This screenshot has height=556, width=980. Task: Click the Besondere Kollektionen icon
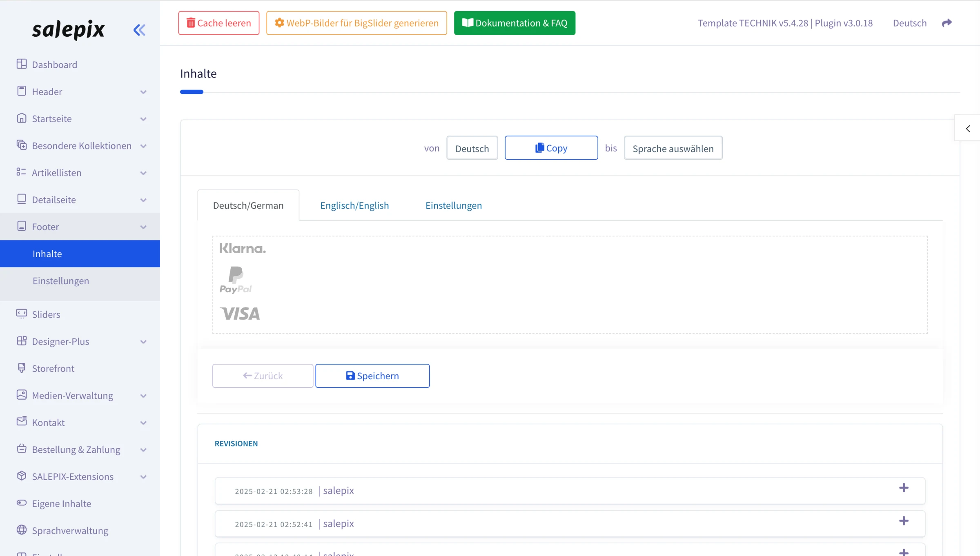click(22, 145)
